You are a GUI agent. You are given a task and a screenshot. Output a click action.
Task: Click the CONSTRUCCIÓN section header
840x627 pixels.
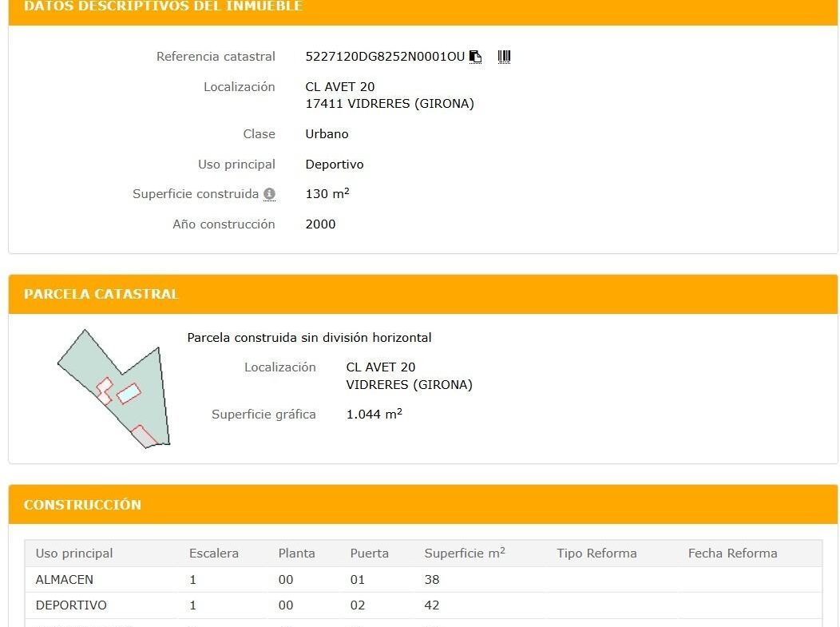[x=82, y=505]
